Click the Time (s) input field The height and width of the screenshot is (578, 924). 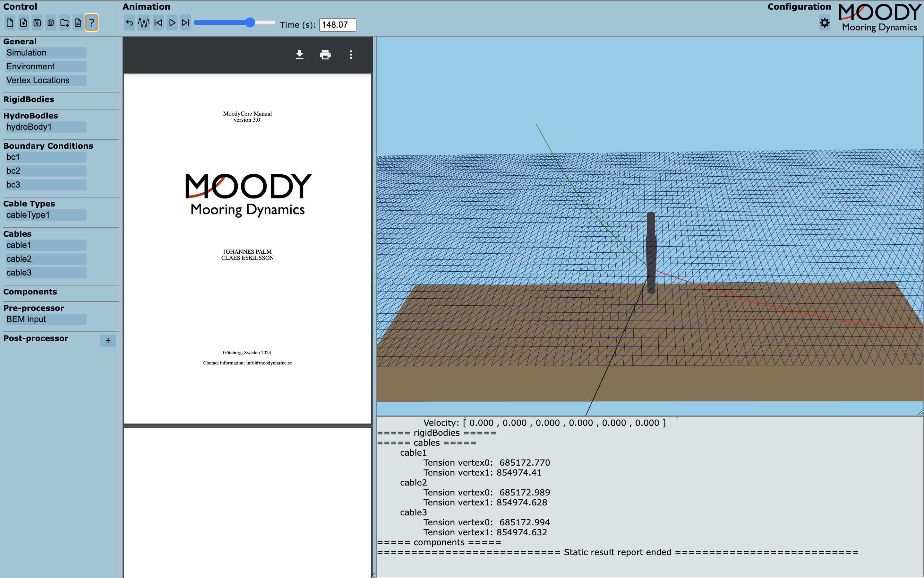(x=338, y=25)
